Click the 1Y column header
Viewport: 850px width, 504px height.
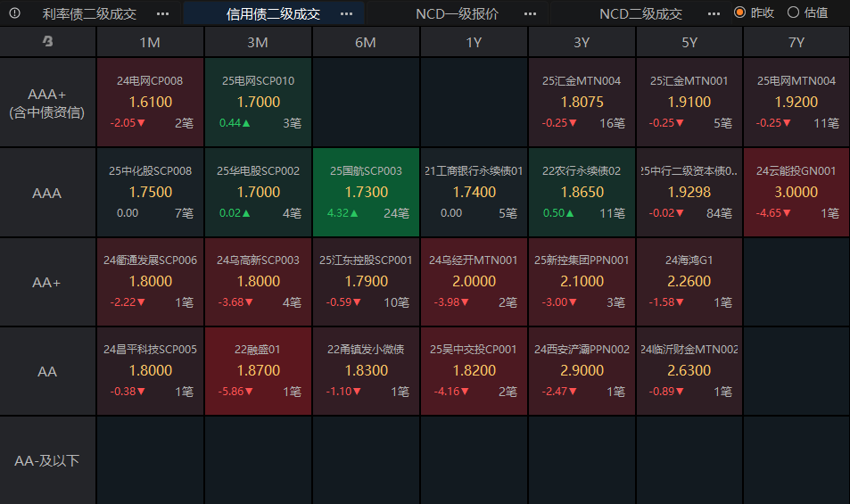pos(474,42)
